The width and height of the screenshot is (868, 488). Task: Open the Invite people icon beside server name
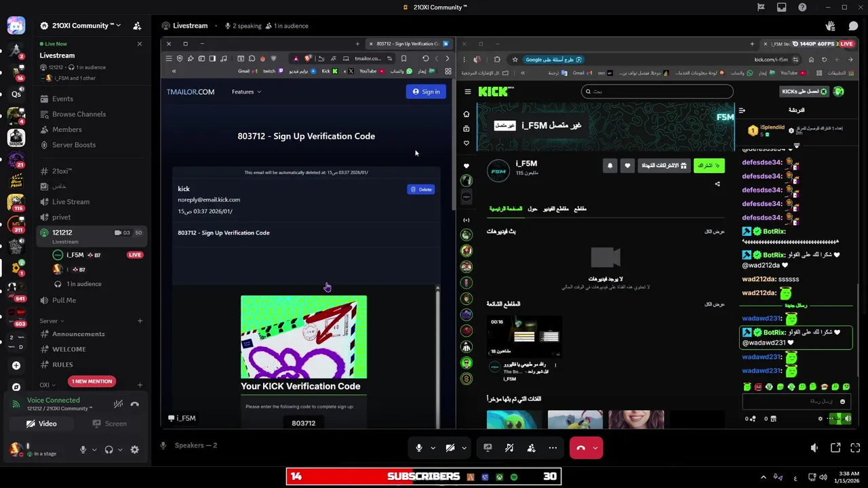click(137, 26)
